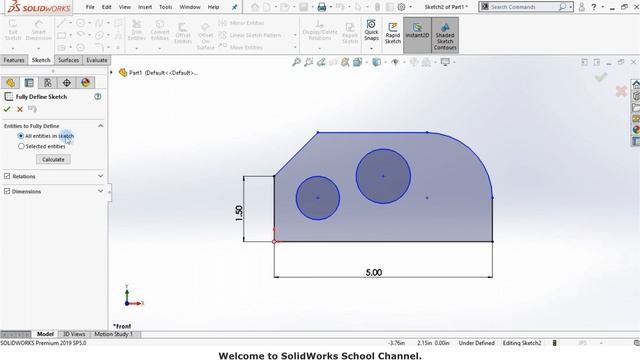The height and width of the screenshot is (360, 640).
Task: Expand the Relations section chevron
Action: 100,176
